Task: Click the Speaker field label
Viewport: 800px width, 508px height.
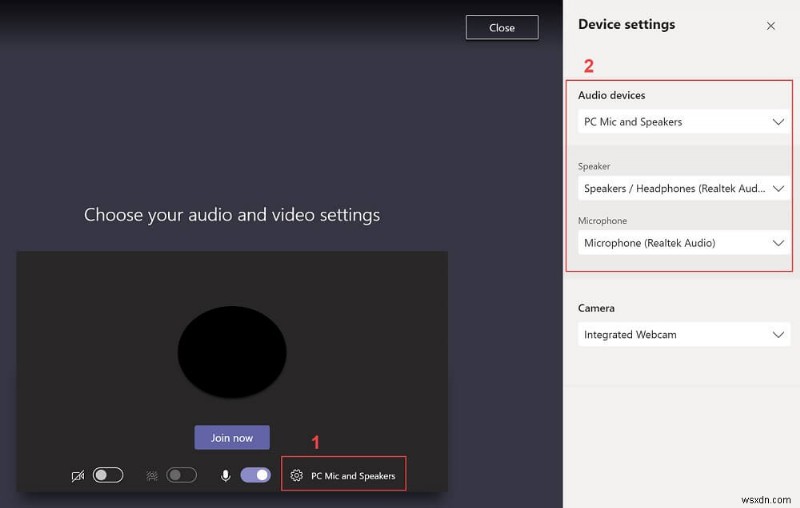Action: click(594, 166)
